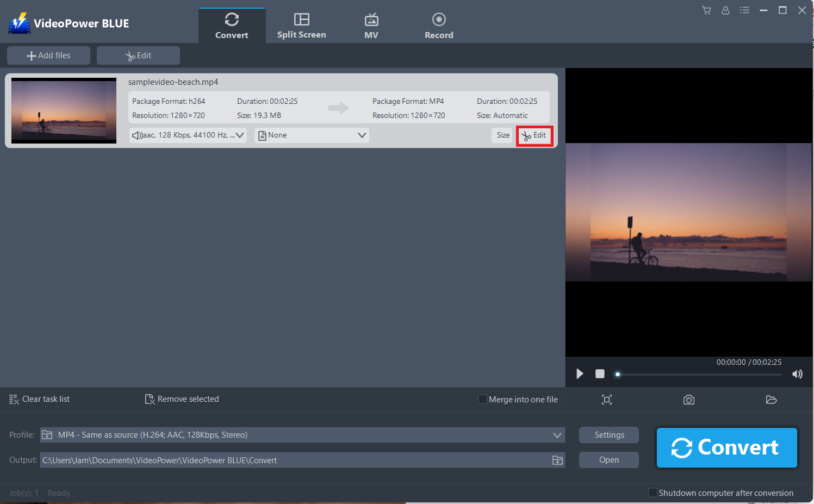This screenshot has width=814, height=504.
Task: Open the user account panel
Action: pos(725,10)
